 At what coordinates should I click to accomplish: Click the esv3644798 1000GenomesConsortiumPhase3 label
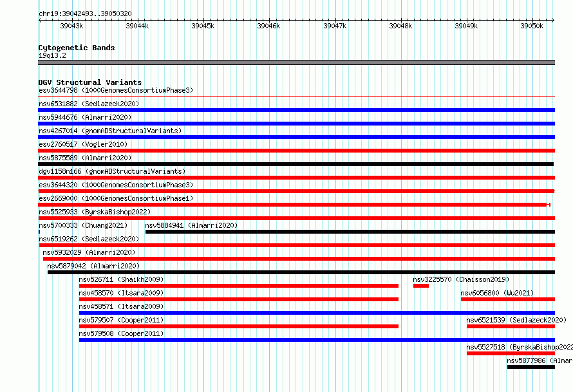(116, 90)
